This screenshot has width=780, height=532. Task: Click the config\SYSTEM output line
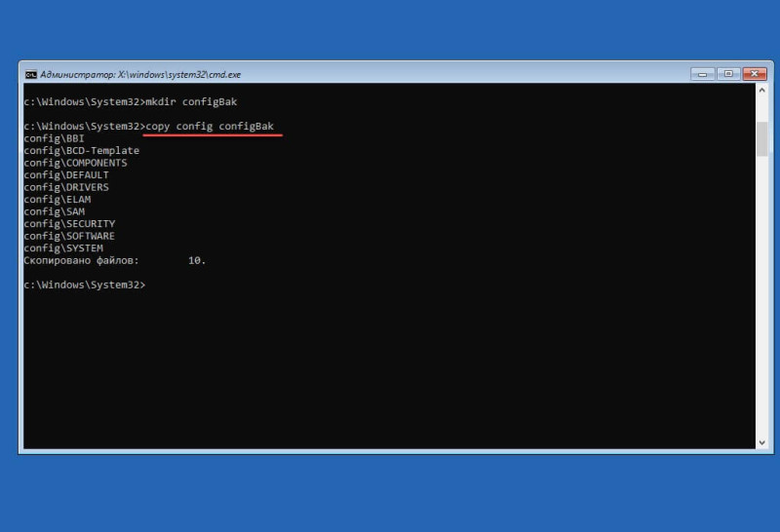pos(63,248)
